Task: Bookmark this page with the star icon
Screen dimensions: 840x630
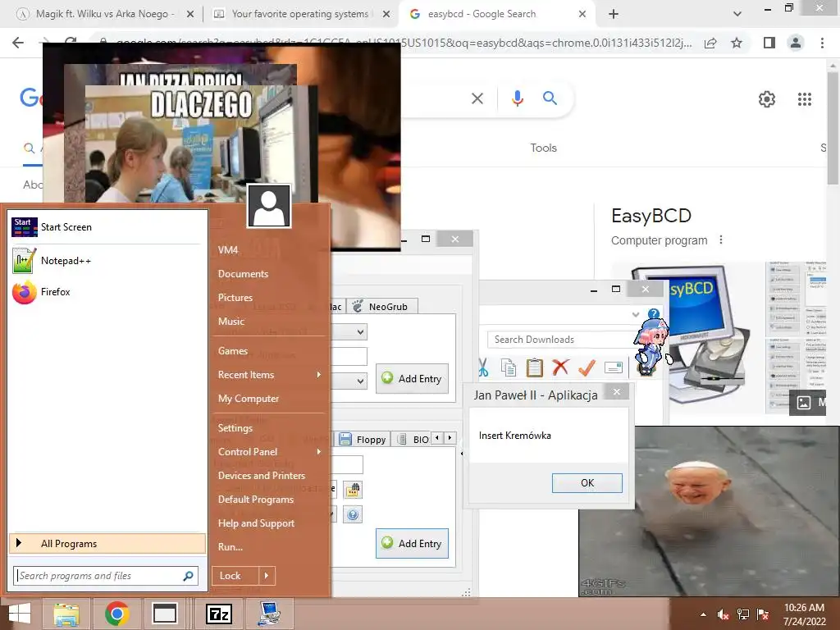Action: point(737,43)
